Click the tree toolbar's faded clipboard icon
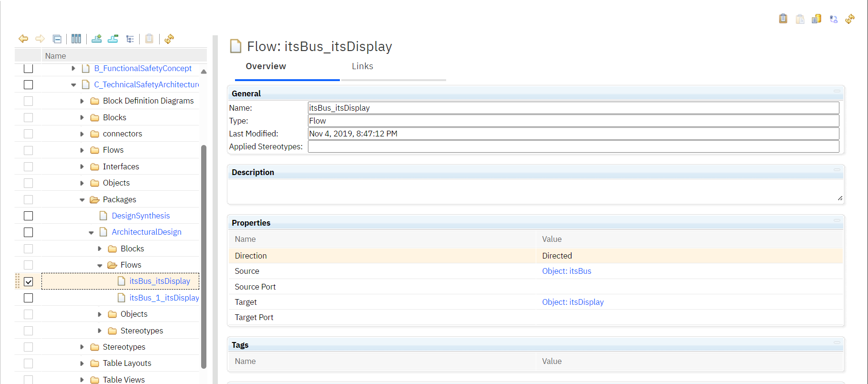Screen dimensions: 868x384 (149, 39)
